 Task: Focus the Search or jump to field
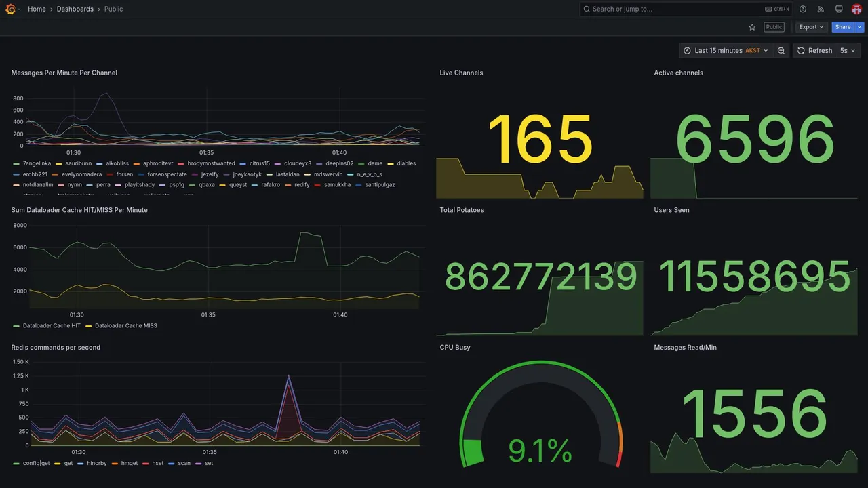[x=686, y=9]
